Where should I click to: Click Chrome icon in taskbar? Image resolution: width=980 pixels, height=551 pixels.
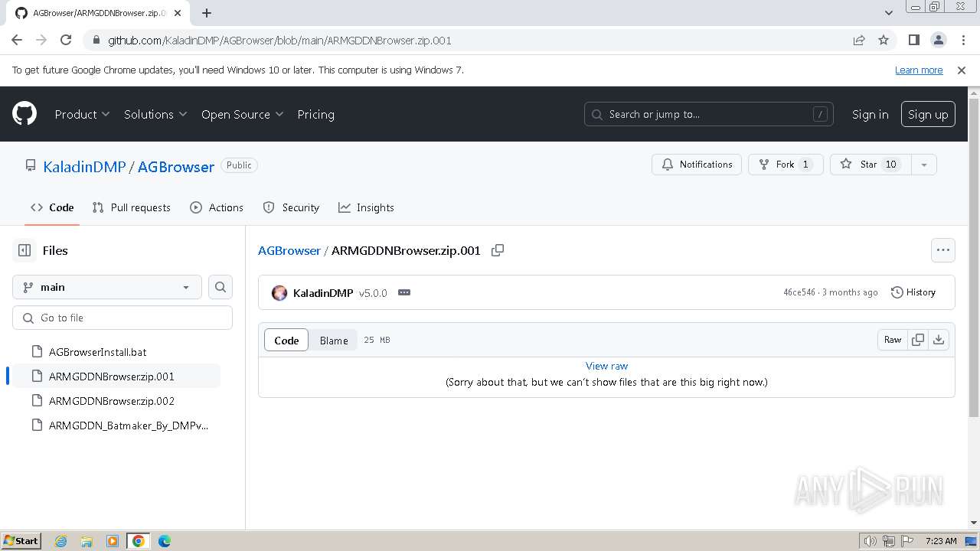pos(139,541)
